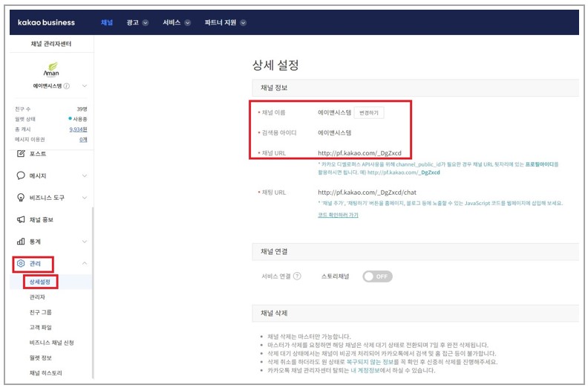Select 상세설정 submenu item
Viewport: 588px width, 388px height.
(x=40, y=282)
